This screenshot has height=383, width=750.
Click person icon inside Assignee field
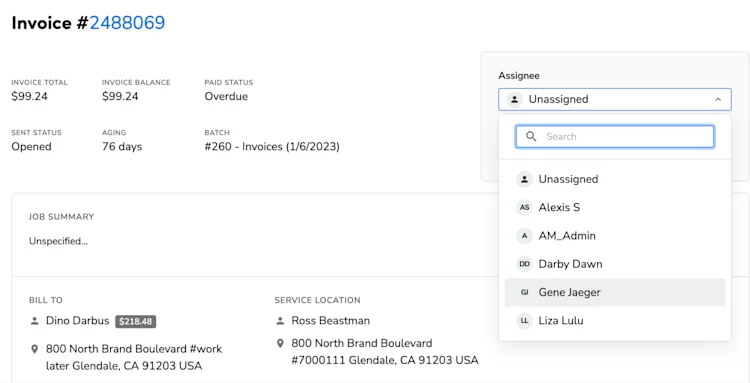click(x=514, y=99)
